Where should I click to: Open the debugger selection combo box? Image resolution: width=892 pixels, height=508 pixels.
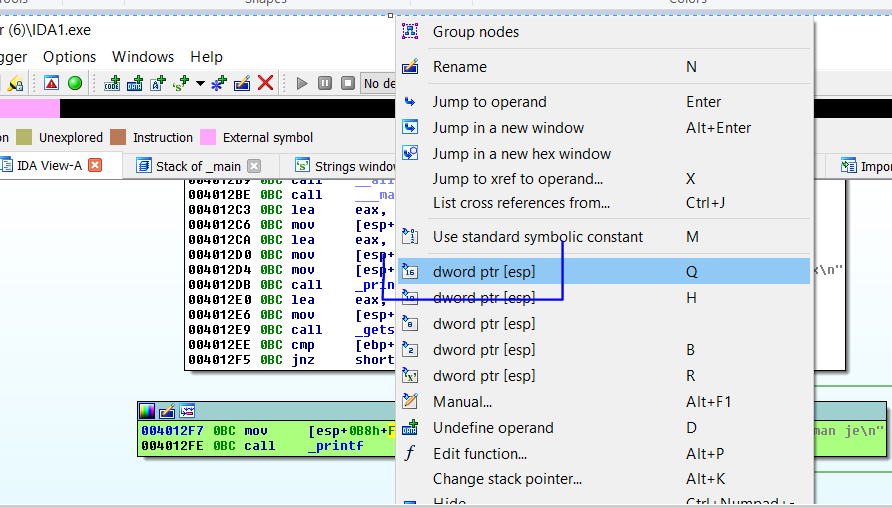pos(378,83)
